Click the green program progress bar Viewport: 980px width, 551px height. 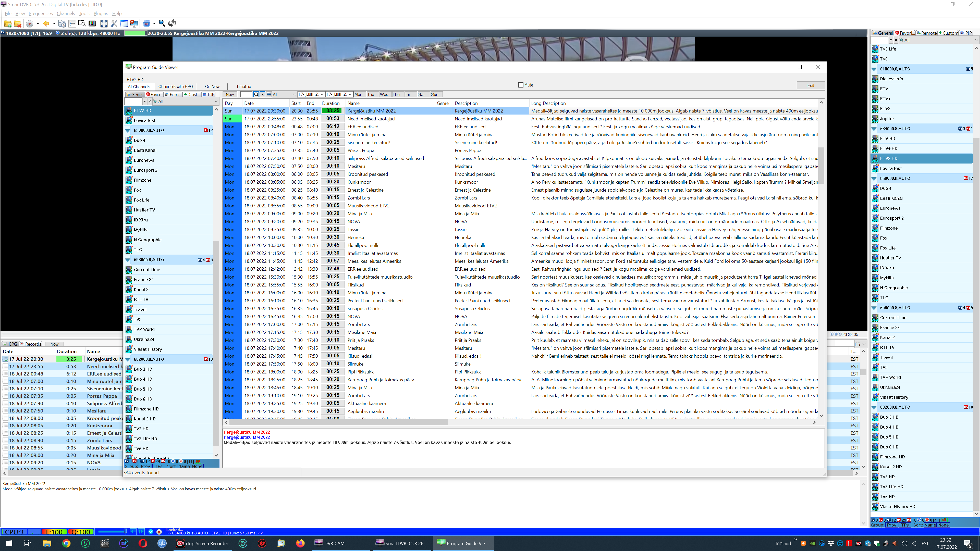click(x=136, y=33)
